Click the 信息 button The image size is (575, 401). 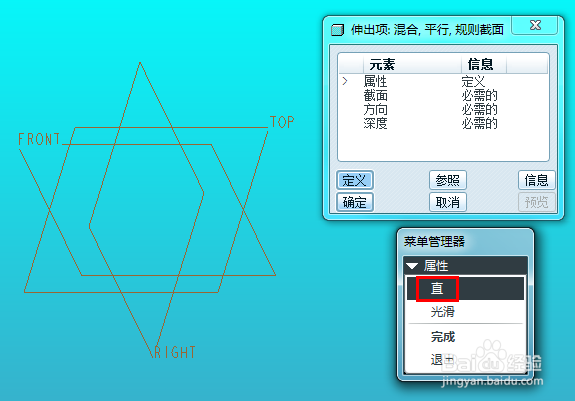536,180
